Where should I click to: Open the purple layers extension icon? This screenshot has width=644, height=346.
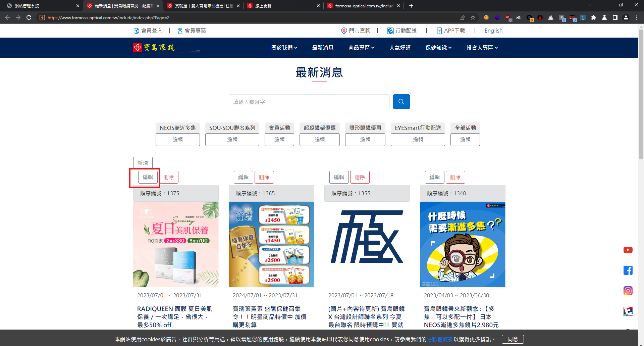497,17
